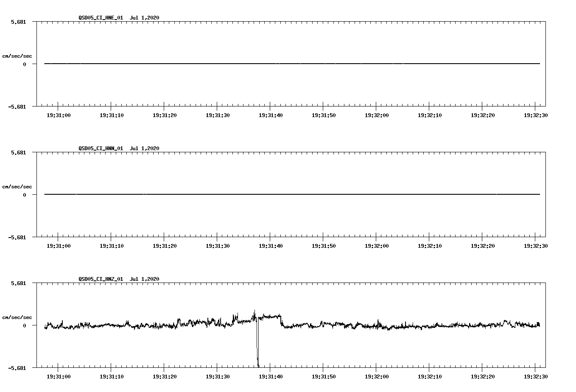The width and height of the screenshot is (576, 392).
Task: Click 19:31:40 on the HNN time axis
Action: 271,246
